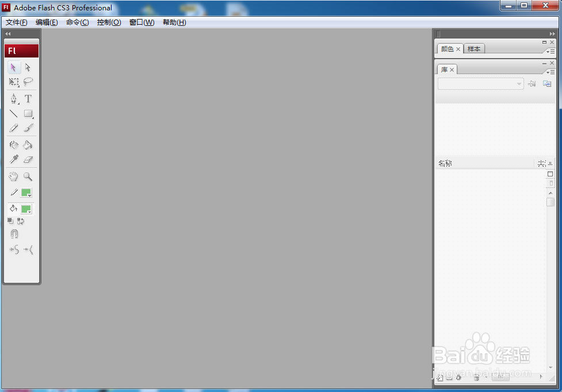Click the Fl logo on tools panel
Viewport: 562px width, 392px height.
click(x=21, y=51)
